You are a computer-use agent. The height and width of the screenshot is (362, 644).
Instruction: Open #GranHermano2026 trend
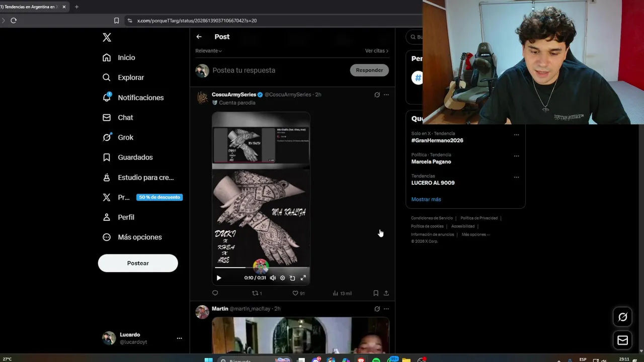point(437,140)
